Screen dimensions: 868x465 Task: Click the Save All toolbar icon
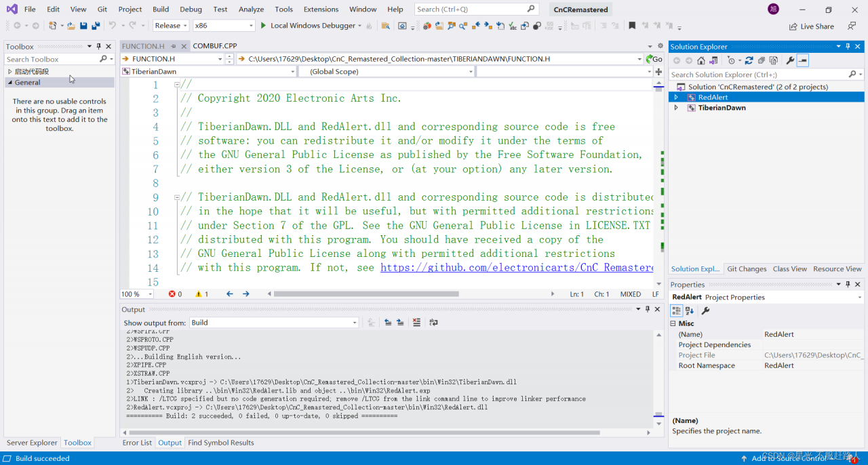coord(96,26)
